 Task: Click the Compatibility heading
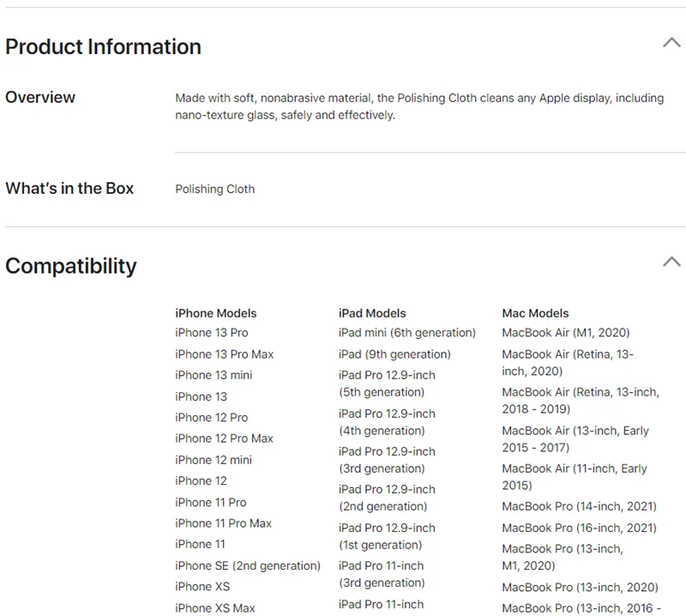(x=71, y=266)
